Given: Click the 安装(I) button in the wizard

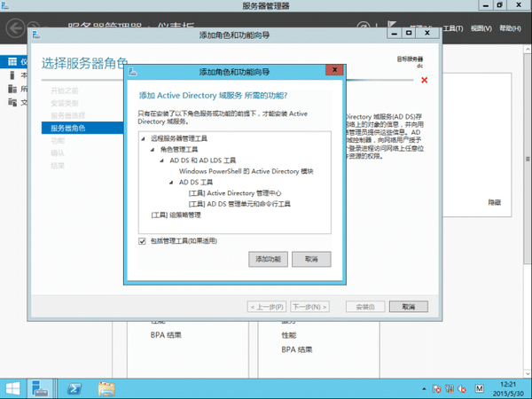Looking at the screenshot, I should click(365, 307).
